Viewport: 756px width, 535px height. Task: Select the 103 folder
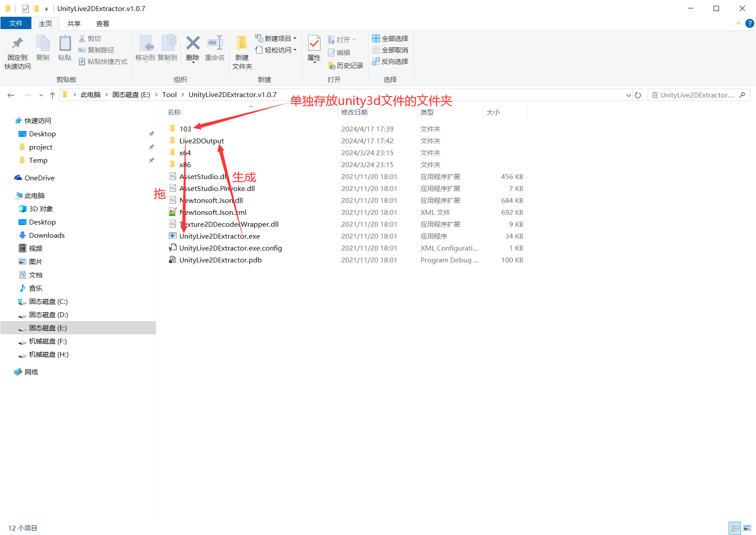point(185,129)
